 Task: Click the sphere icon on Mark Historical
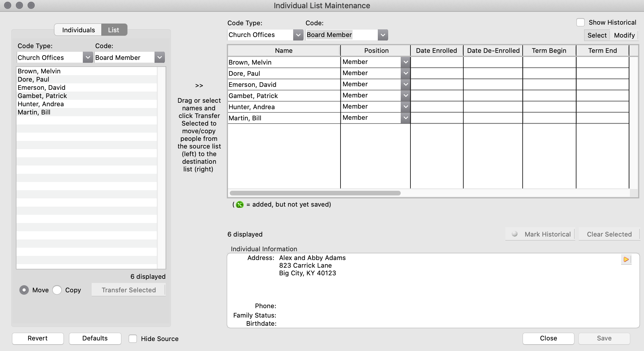pyautogui.click(x=515, y=234)
